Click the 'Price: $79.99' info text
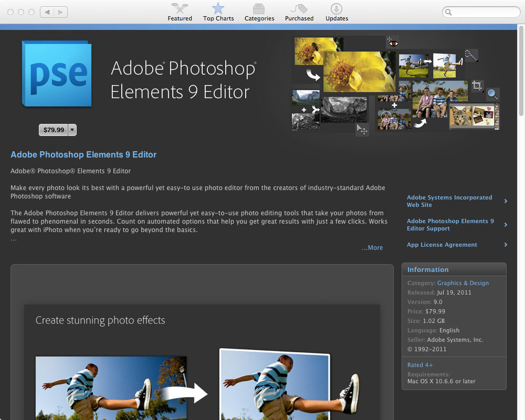This screenshot has width=525, height=420. pyautogui.click(x=426, y=311)
